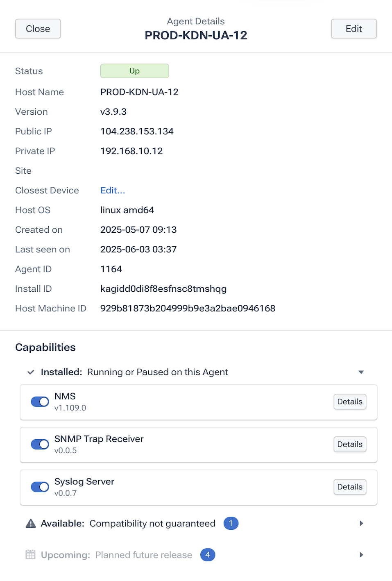Click Edit to modify agent details

353,29
